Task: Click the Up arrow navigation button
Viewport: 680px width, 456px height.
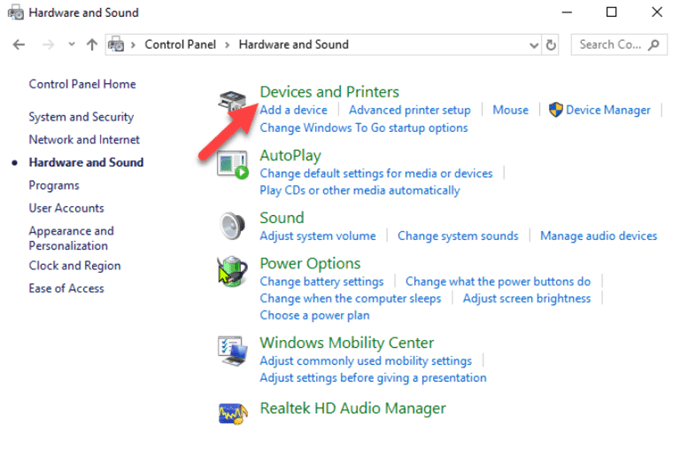Action: (x=92, y=45)
